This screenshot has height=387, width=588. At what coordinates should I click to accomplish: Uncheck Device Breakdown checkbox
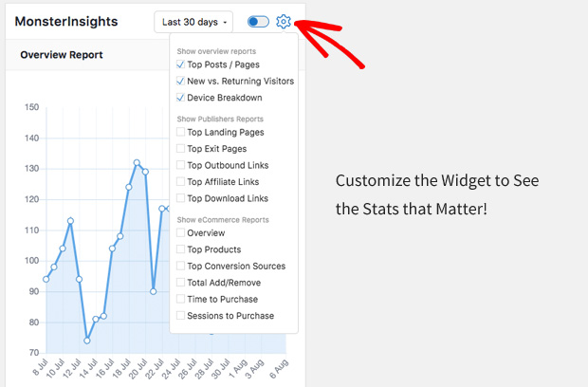point(180,98)
